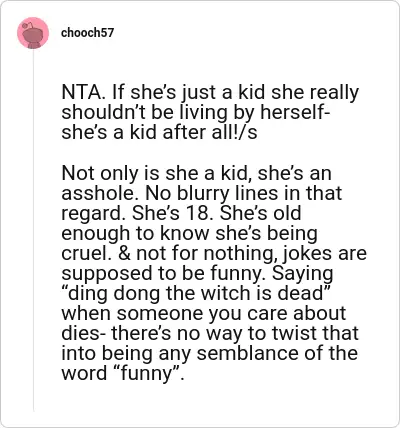Click the phrase jokes are
Screen dimensions: 400x428
click(325, 254)
